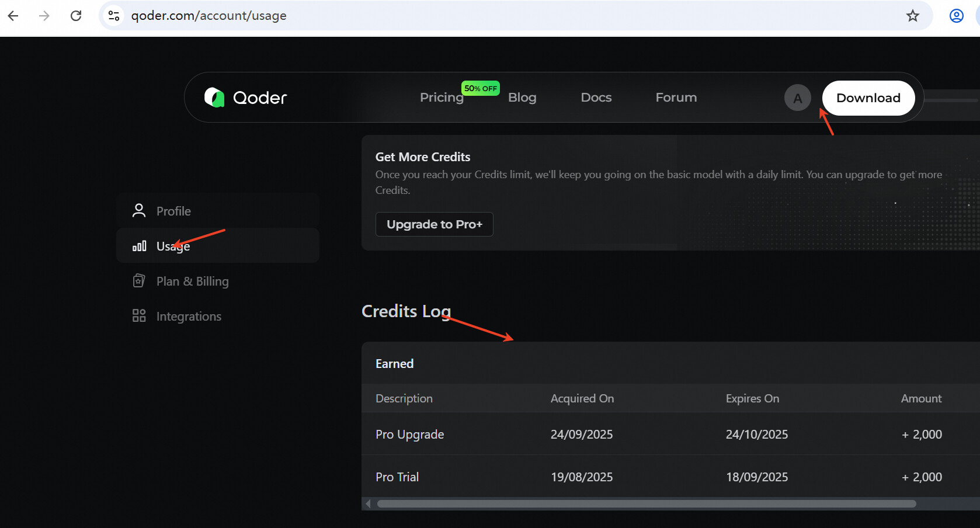This screenshot has width=980, height=528.
Task: Click the left arrow of the horizontal scrollbar
Action: tap(368, 503)
